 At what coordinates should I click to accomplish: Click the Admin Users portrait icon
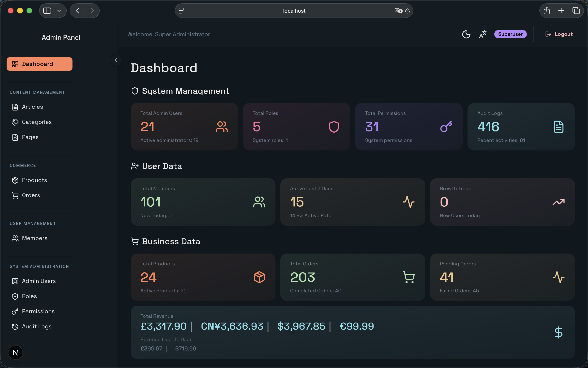[15, 281]
